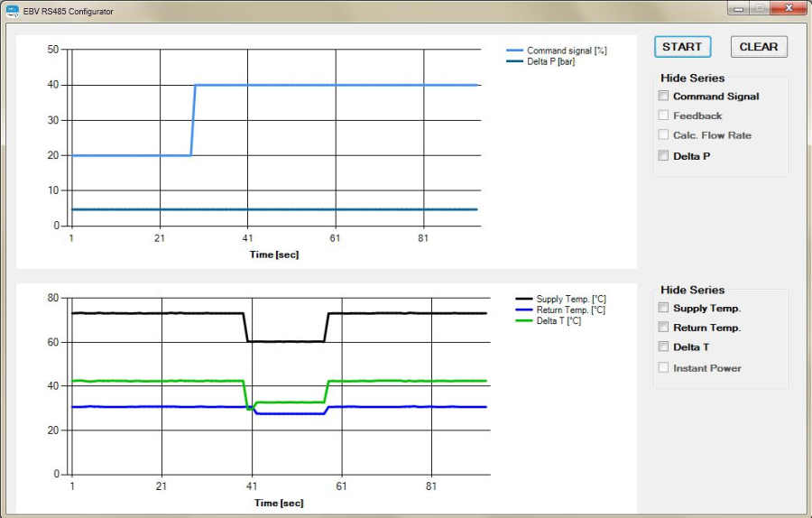The height and width of the screenshot is (518, 812).
Task: Click the Delta P [bar] legend entry
Action: point(550,61)
